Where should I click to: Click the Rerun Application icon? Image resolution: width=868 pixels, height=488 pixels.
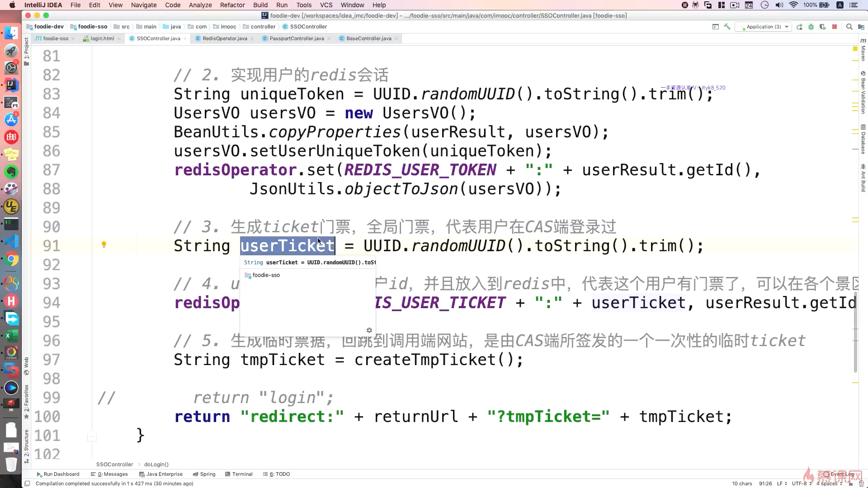point(799,27)
